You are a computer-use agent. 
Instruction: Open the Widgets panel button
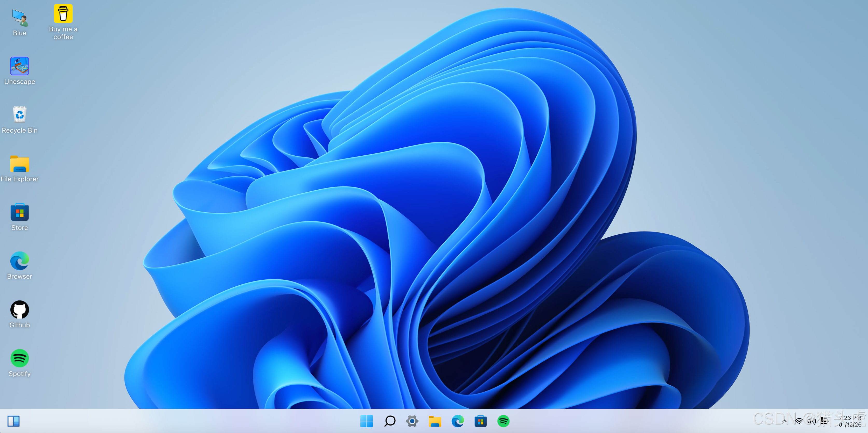click(13, 421)
